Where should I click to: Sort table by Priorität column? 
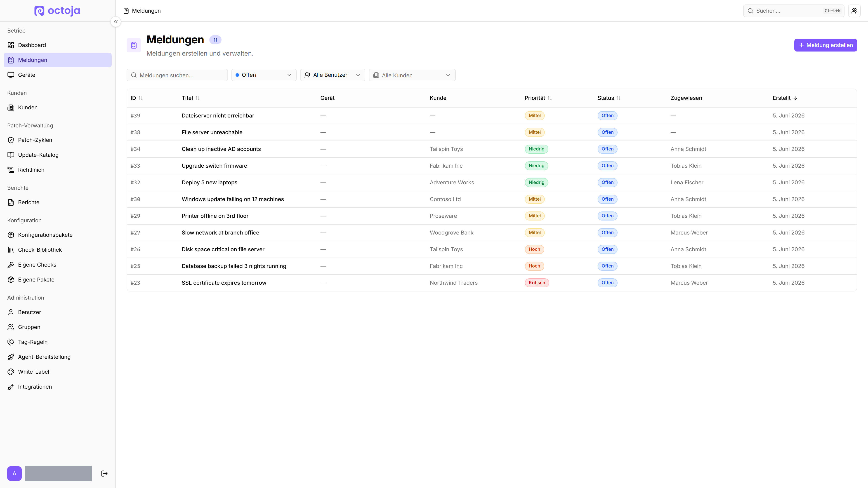538,98
